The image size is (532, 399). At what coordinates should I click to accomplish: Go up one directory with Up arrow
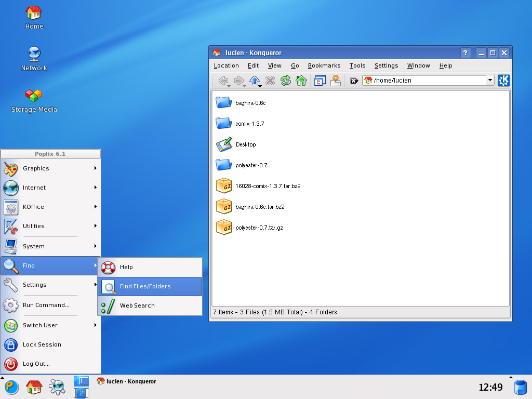tap(254, 81)
